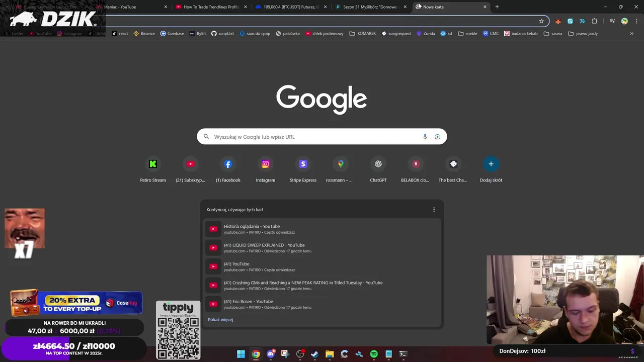Click the browser address bar

322,21
